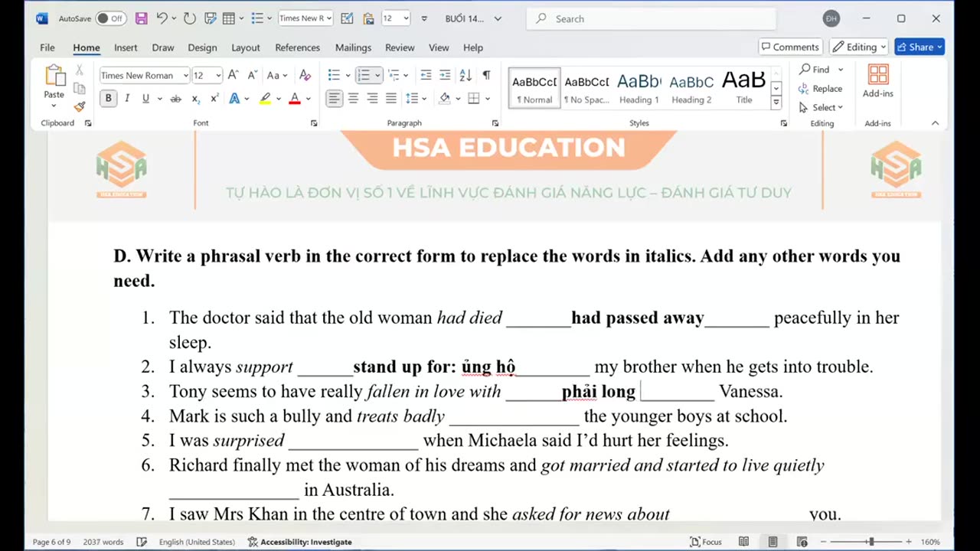
Task: Toggle the AutoSave switch
Action: 111,18
